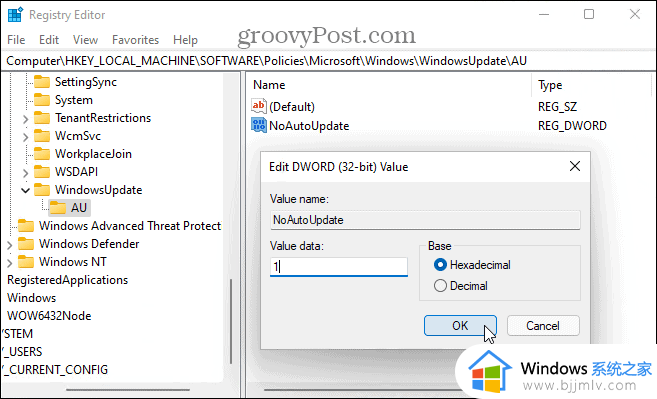Click the REG_SZ type cell
Image resolution: width=657 pixels, height=399 pixels.
tap(557, 107)
